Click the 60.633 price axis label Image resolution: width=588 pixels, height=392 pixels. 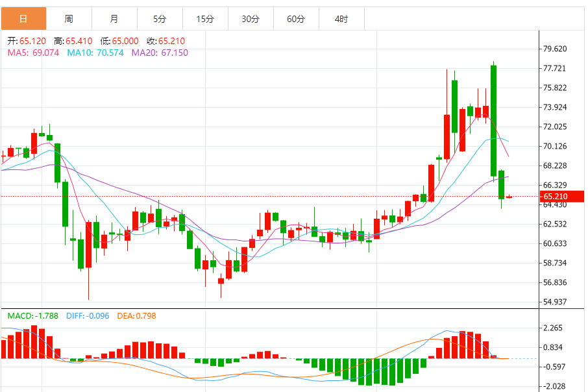pos(555,243)
